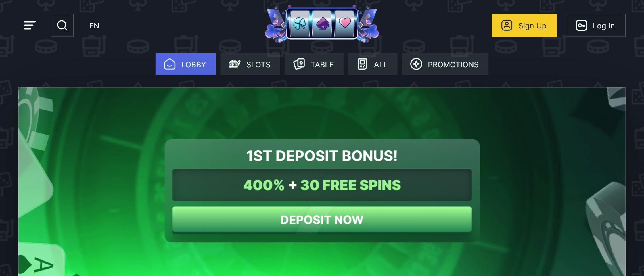Click the All games icon
Viewport: 644px width, 276px height.
[363, 64]
